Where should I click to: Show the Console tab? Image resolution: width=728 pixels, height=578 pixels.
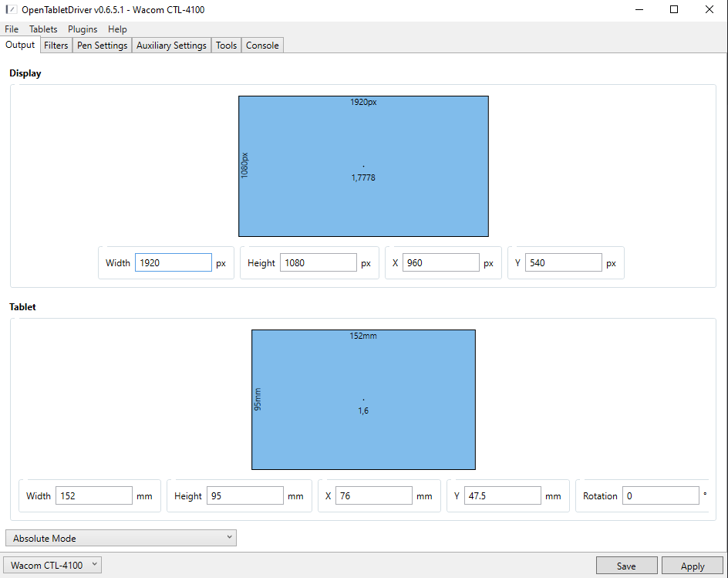tap(262, 45)
